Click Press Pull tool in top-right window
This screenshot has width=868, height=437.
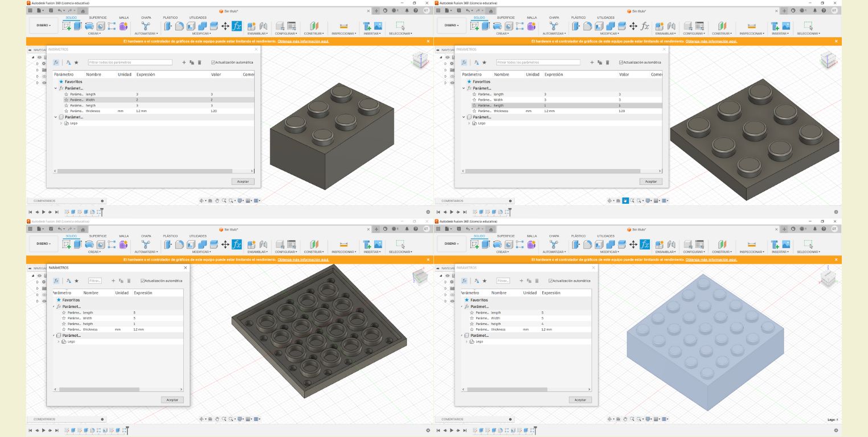[x=577, y=26]
